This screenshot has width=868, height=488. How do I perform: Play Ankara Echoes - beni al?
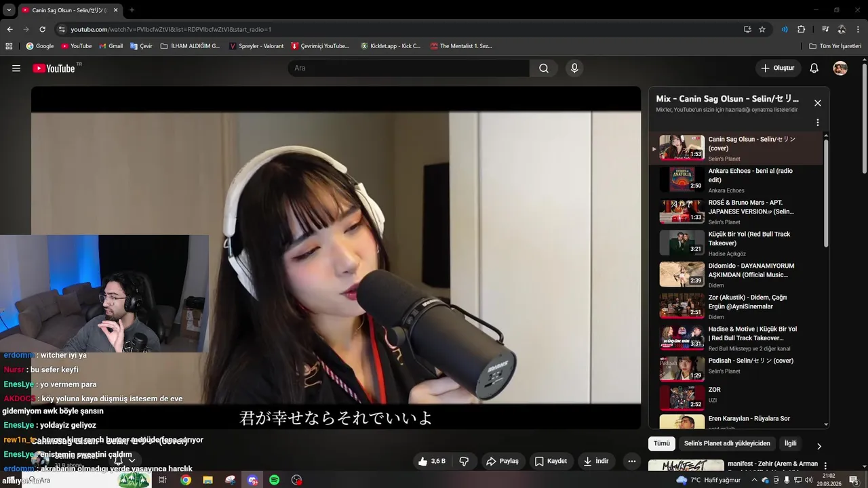[735, 180]
